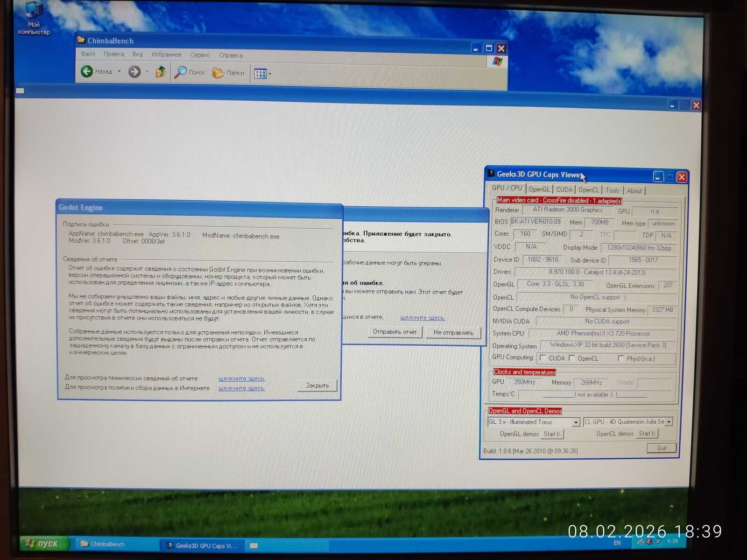The width and height of the screenshot is (747, 560).
Task: Click the System CPU value AMD Phenom II X3 720
Action: (603, 334)
